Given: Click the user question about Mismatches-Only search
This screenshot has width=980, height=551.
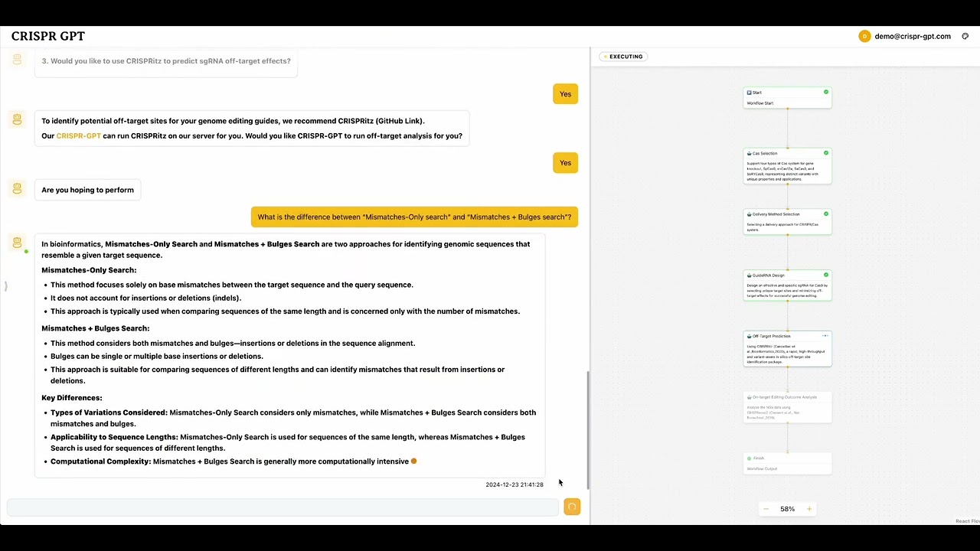Looking at the screenshot, I should (414, 217).
